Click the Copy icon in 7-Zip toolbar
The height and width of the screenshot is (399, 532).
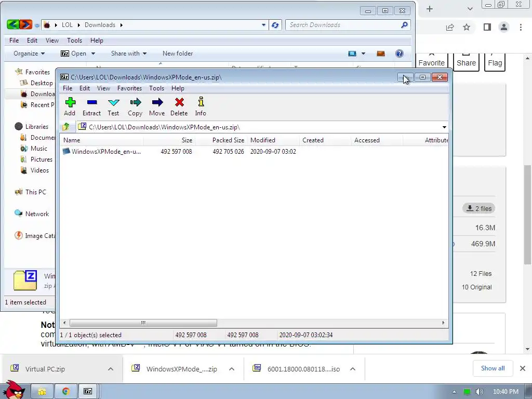click(135, 107)
